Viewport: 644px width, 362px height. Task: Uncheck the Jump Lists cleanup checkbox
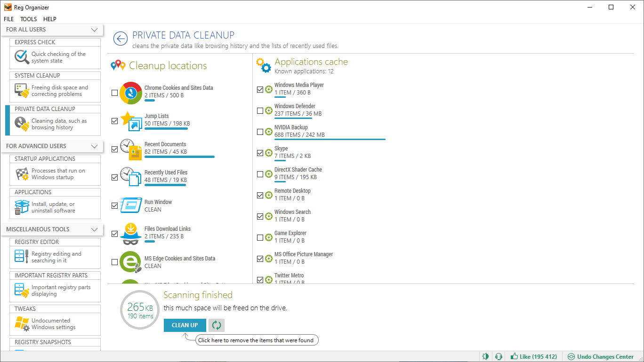coord(114,121)
